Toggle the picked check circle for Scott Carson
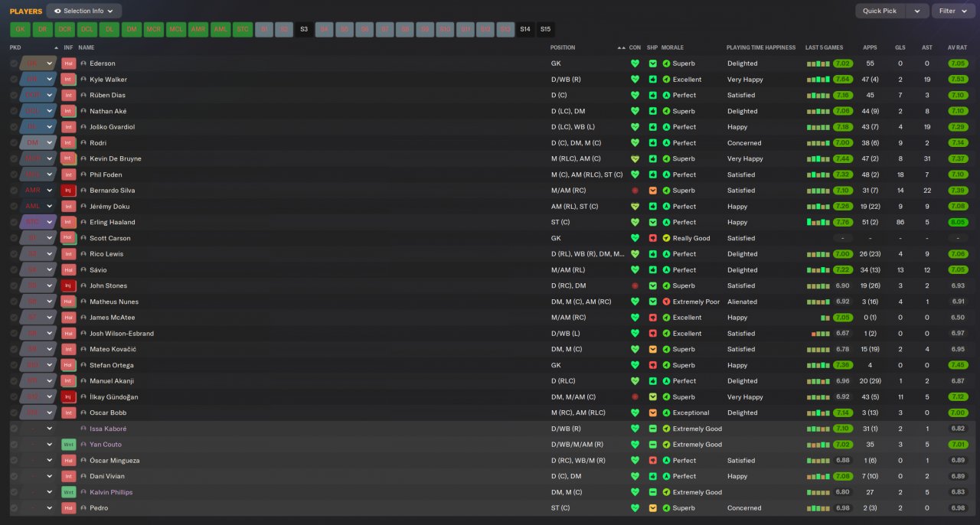The image size is (980, 525). click(14, 238)
